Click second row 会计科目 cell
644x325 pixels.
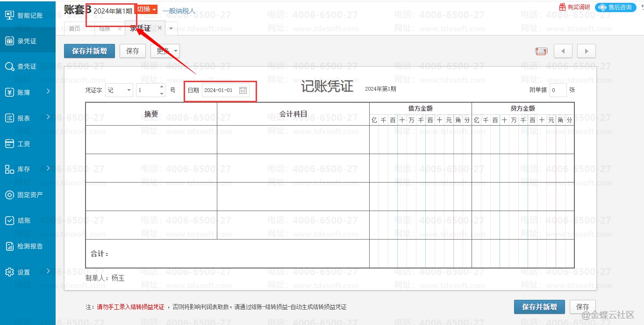tap(293, 168)
